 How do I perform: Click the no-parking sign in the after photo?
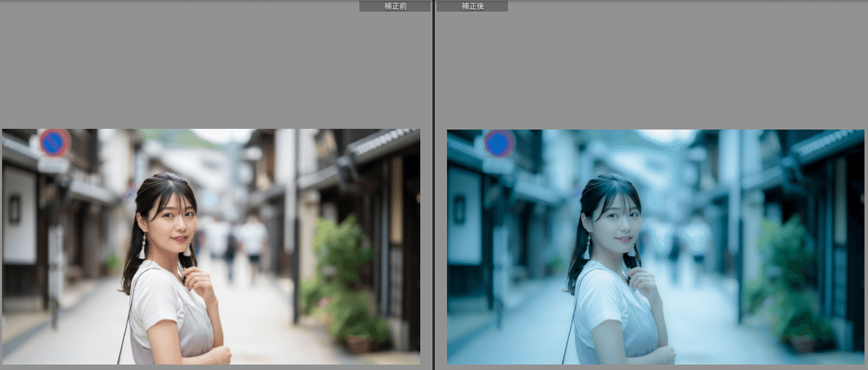coord(499,143)
